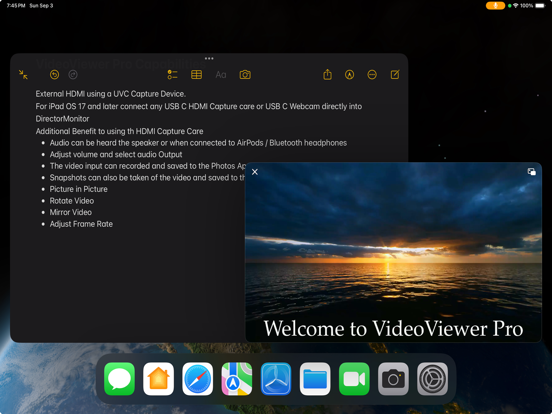Viewport: 552px width, 414px height.
Task: Tap "Additional Benefit to using th HDMI Capture Care"
Action: [119, 131]
